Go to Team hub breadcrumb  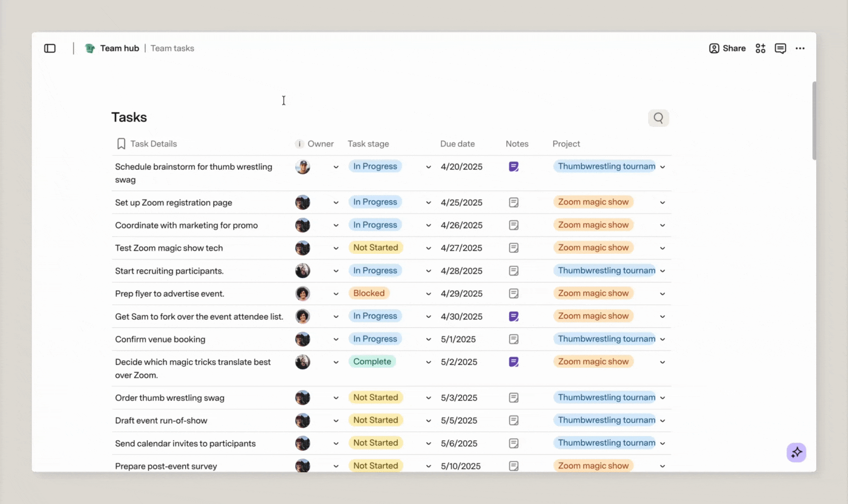120,49
